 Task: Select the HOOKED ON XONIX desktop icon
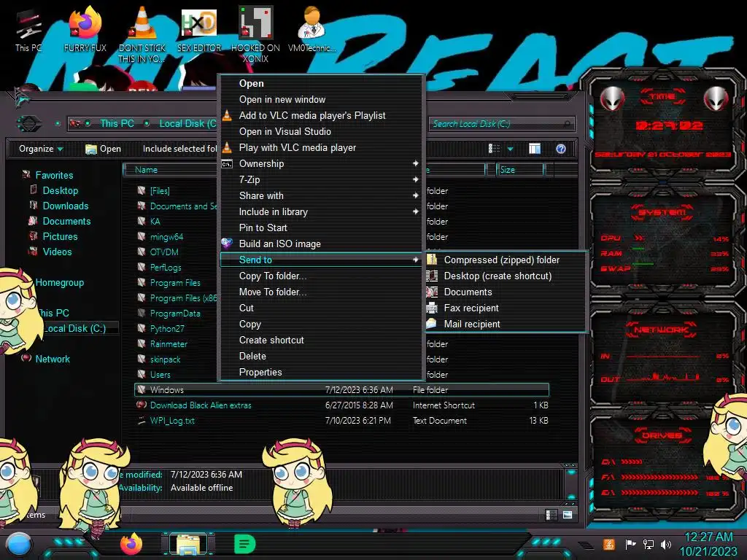pyautogui.click(x=255, y=34)
